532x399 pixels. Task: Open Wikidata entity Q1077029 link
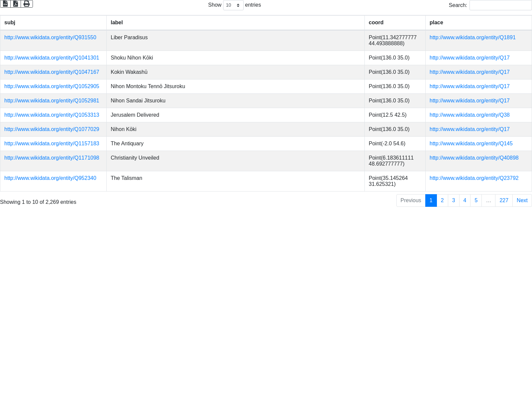(x=52, y=129)
